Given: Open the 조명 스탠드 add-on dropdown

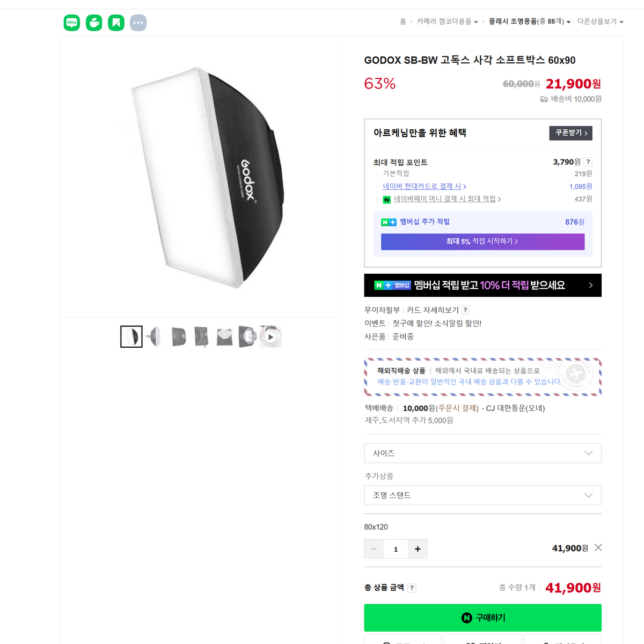Looking at the screenshot, I should pos(482,495).
